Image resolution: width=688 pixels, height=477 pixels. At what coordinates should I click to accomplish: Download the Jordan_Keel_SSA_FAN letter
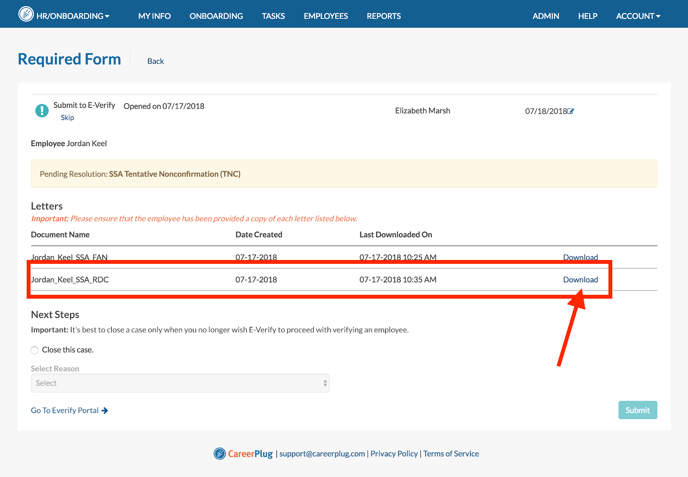(x=580, y=257)
